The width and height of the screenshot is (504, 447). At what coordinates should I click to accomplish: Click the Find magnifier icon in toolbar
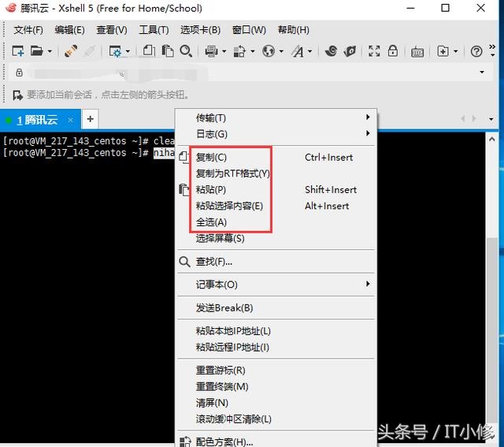(186, 50)
